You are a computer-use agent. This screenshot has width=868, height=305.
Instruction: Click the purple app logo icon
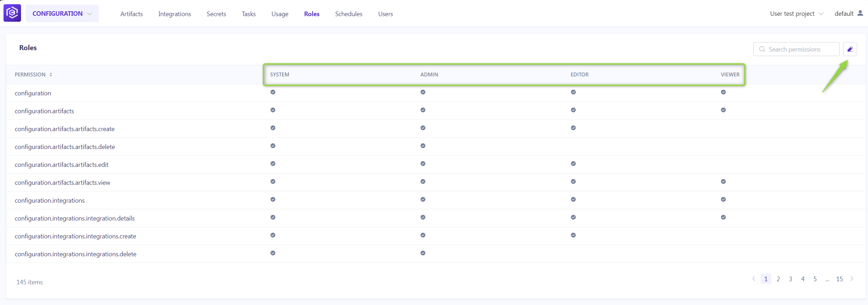click(12, 13)
